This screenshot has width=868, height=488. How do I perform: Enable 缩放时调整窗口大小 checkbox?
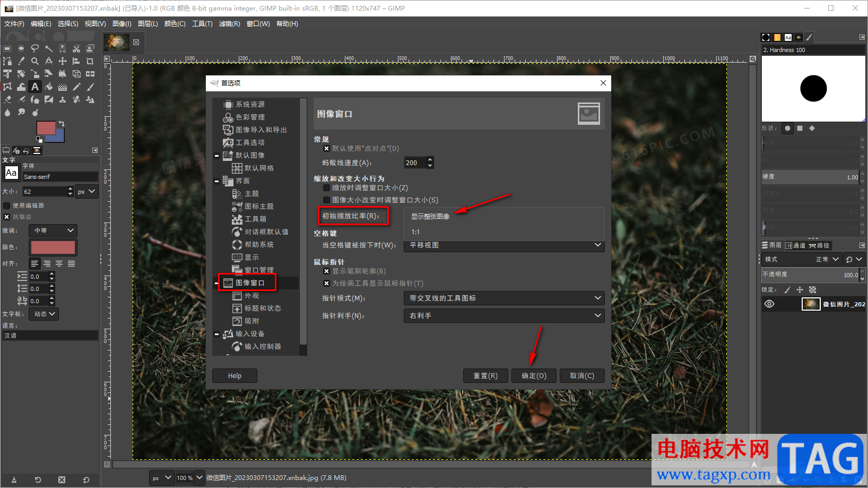click(326, 188)
